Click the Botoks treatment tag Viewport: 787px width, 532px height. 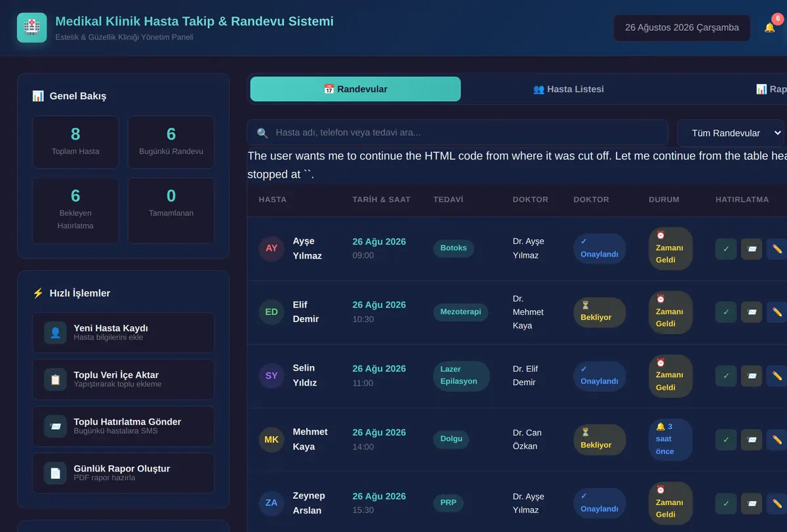click(x=454, y=248)
